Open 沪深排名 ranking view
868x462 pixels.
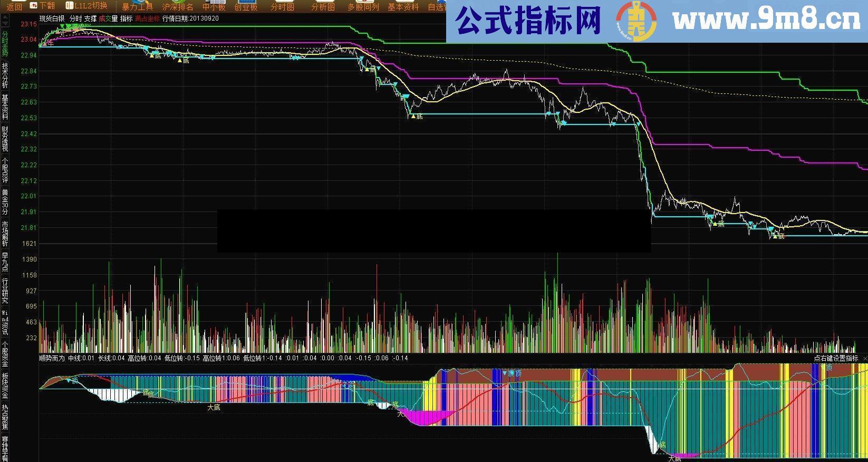[178, 7]
